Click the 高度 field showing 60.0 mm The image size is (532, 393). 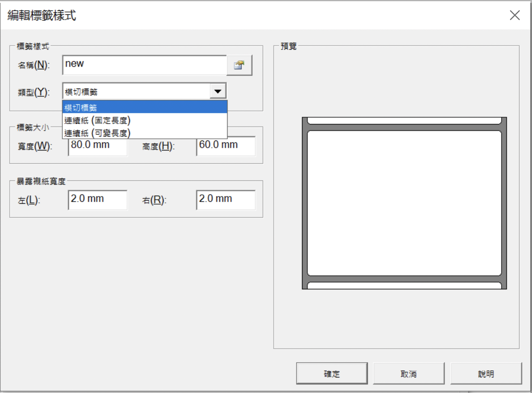pyautogui.click(x=226, y=146)
